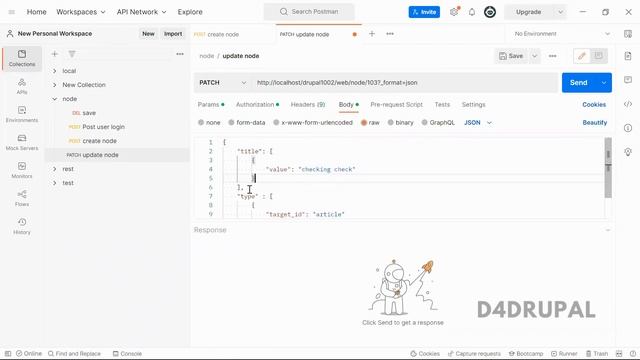Viewport: 640px width, 360px height.
Task: Click the Beautify link
Action: pos(595,122)
